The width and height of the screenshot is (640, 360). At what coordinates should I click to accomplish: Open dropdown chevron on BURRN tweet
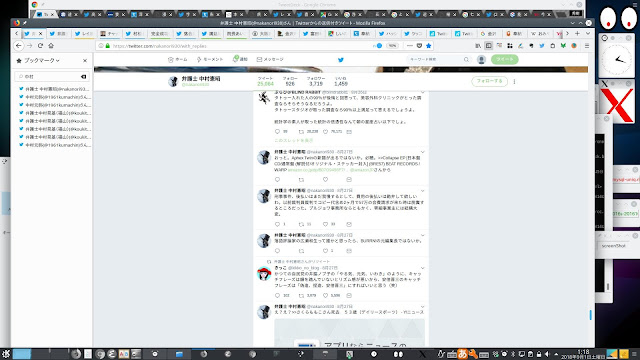click(422, 235)
